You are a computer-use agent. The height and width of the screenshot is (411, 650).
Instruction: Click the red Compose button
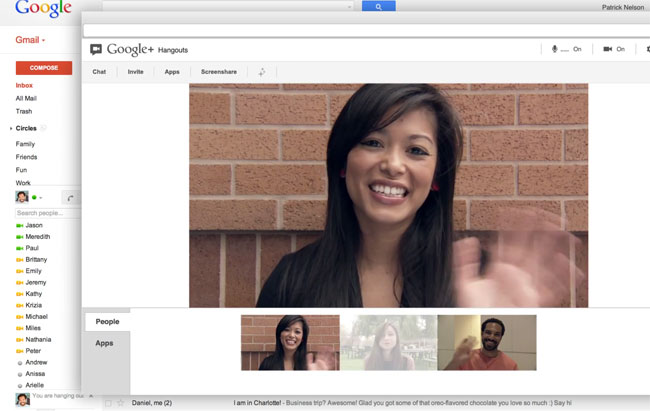click(43, 68)
